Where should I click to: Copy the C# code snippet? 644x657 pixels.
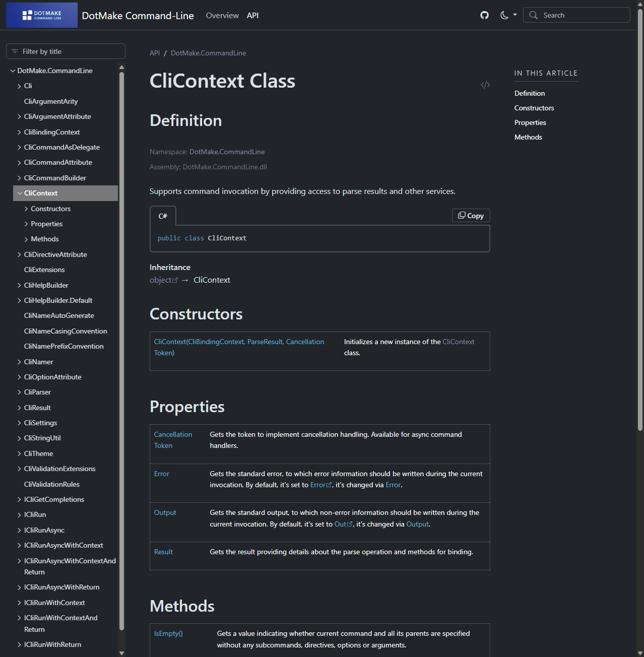tap(471, 216)
